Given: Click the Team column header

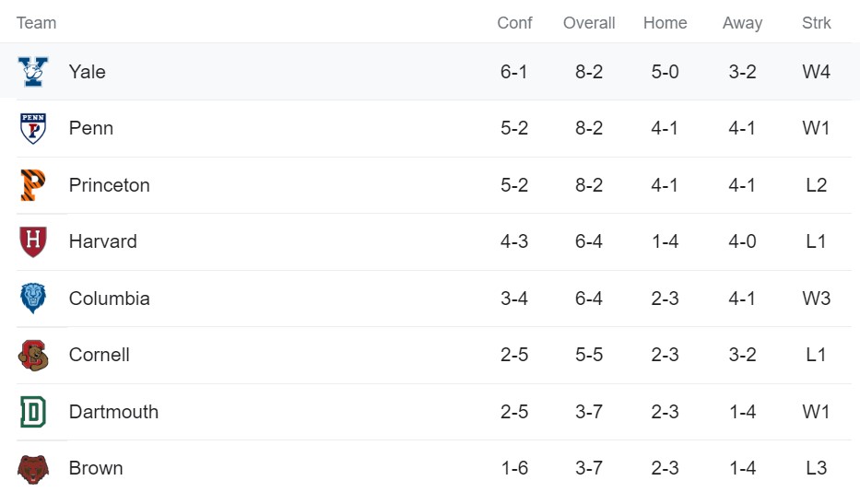Looking at the screenshot, I should pos(36,23).
